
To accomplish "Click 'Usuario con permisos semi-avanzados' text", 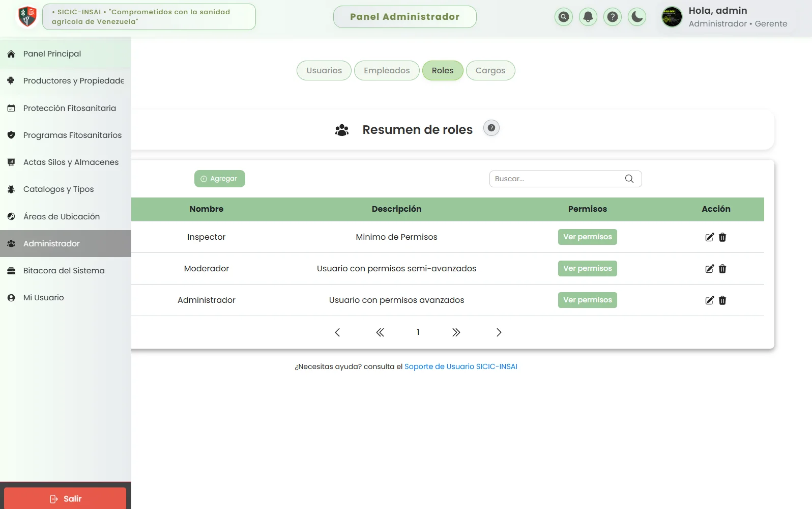I will click(x=397, y=268).
